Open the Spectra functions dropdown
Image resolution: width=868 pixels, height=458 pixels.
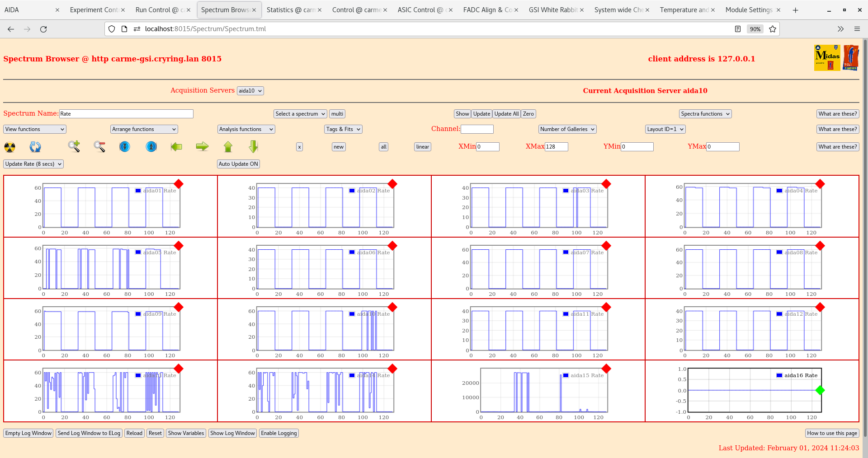[x=705, y=114]
